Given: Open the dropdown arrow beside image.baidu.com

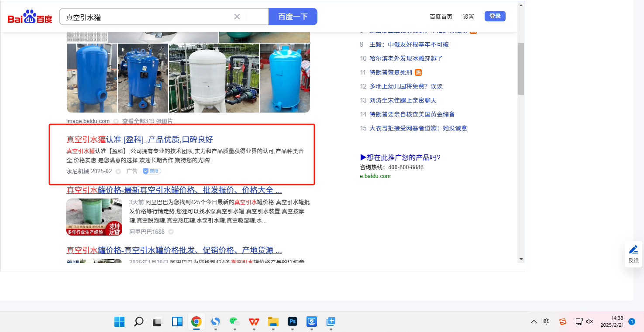Looking at the screenshot, I should click(116, 121).
